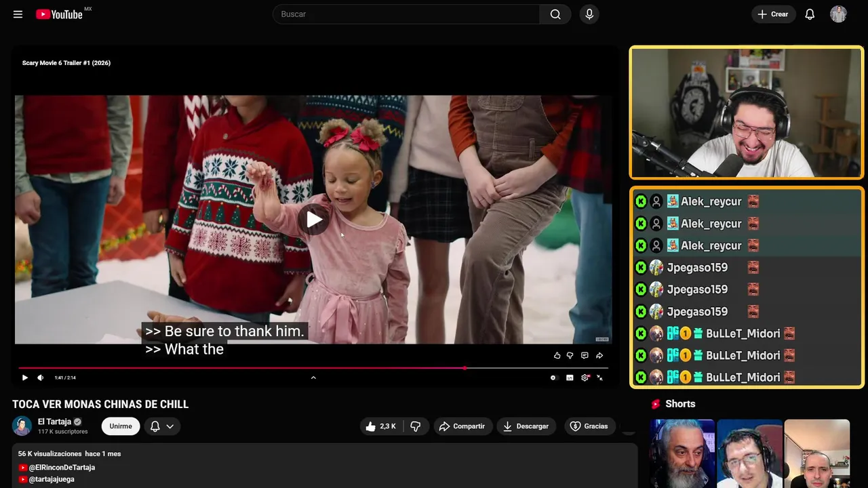Open subscription notification bell dropdown
The height and width of the screenshot is (488, 868).
162,426
